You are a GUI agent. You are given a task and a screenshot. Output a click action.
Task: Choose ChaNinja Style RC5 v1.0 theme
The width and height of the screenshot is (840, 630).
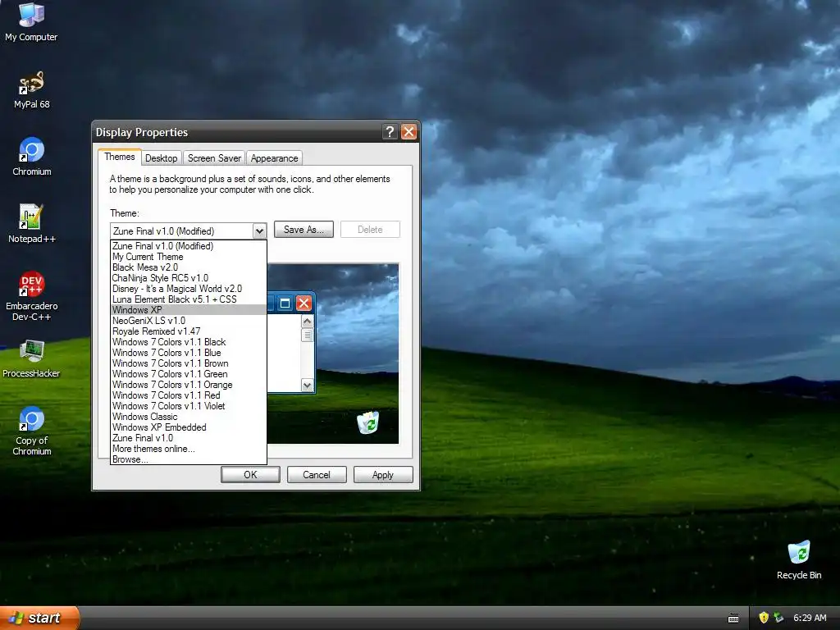189,278
